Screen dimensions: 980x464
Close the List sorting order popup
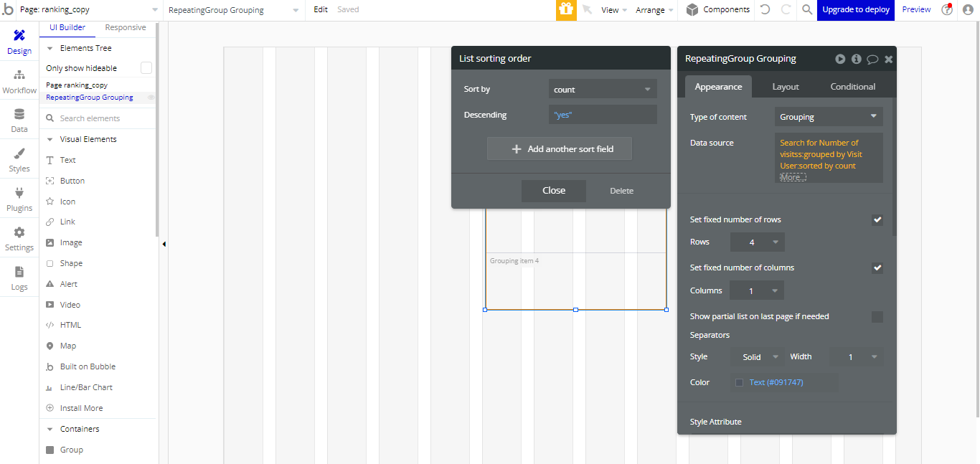[x=554, y=191]
